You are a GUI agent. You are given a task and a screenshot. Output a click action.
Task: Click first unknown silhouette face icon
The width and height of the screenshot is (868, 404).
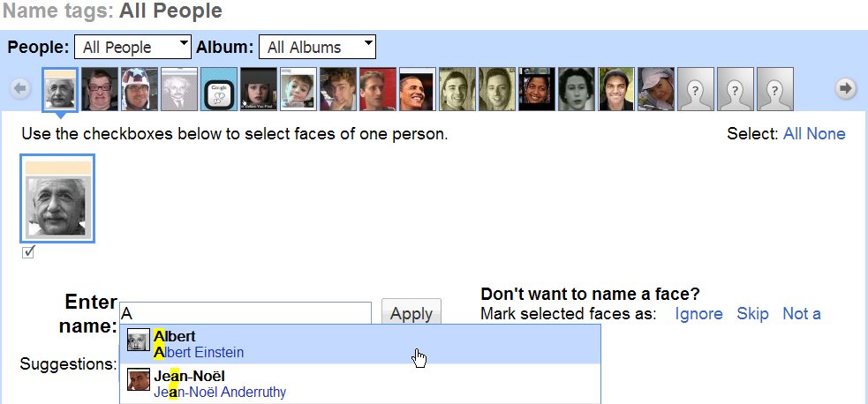[x=696, y=89]
